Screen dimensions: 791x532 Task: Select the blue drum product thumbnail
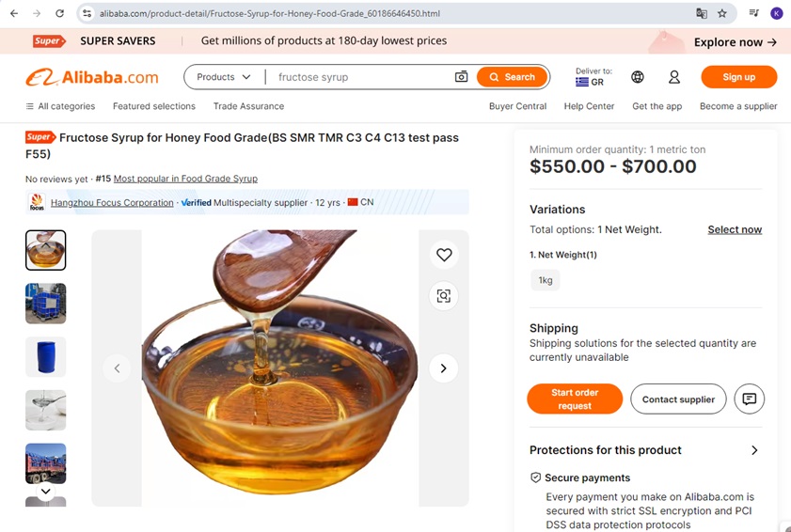(x=45, y=357)
